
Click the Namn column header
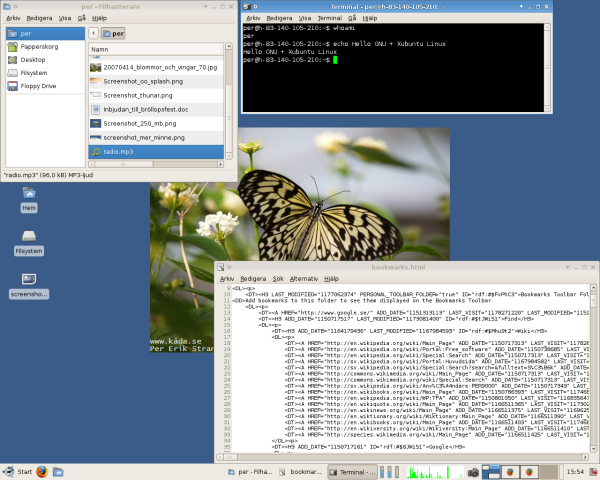pos(156,49)
